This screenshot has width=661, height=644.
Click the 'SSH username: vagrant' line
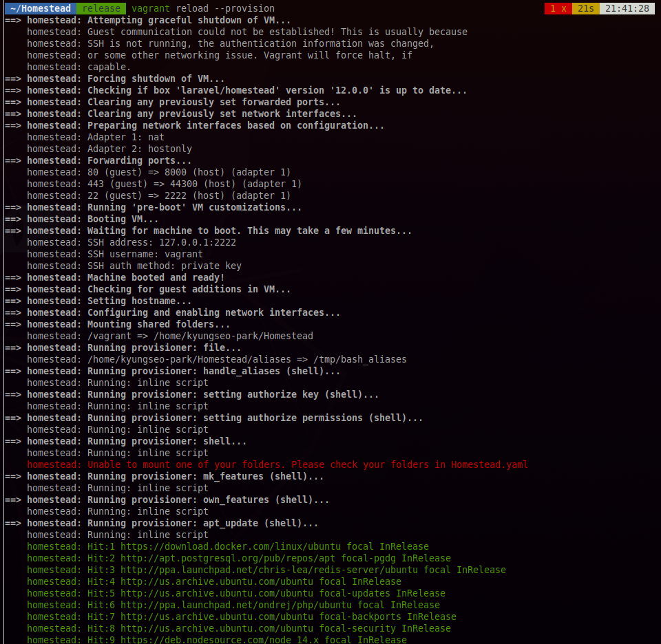pyautogui.click(x=115, y=255)
